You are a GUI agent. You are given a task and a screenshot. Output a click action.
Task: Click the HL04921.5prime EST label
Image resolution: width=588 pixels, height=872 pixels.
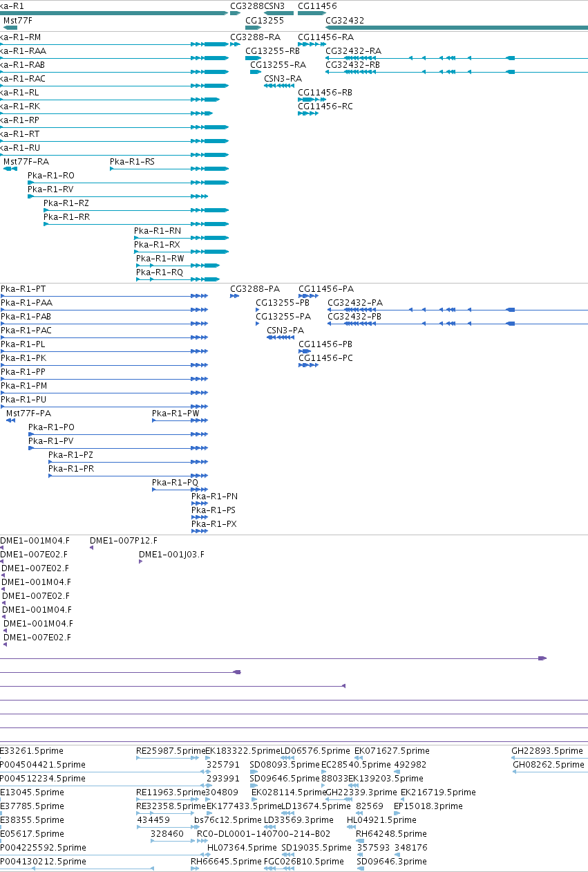(381, 820)
